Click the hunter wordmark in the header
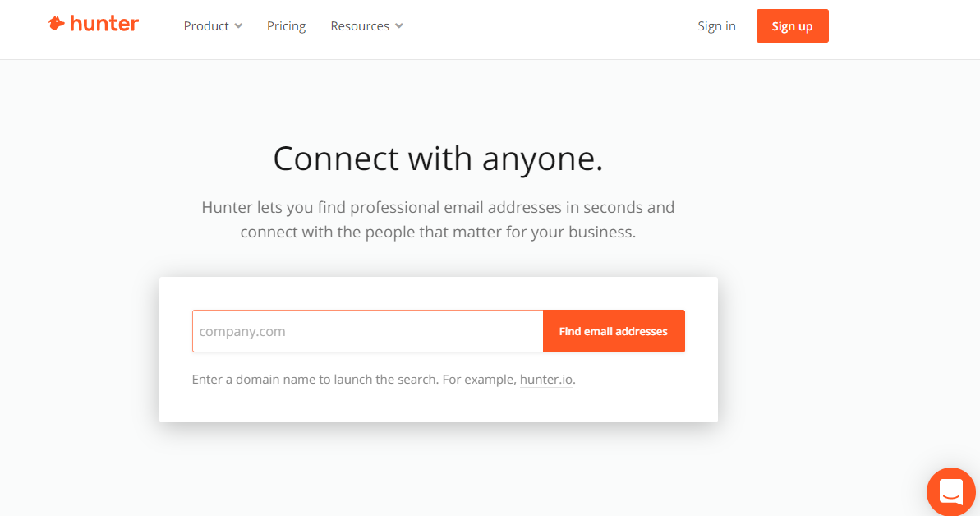980x516 pixels. [104, 24]
